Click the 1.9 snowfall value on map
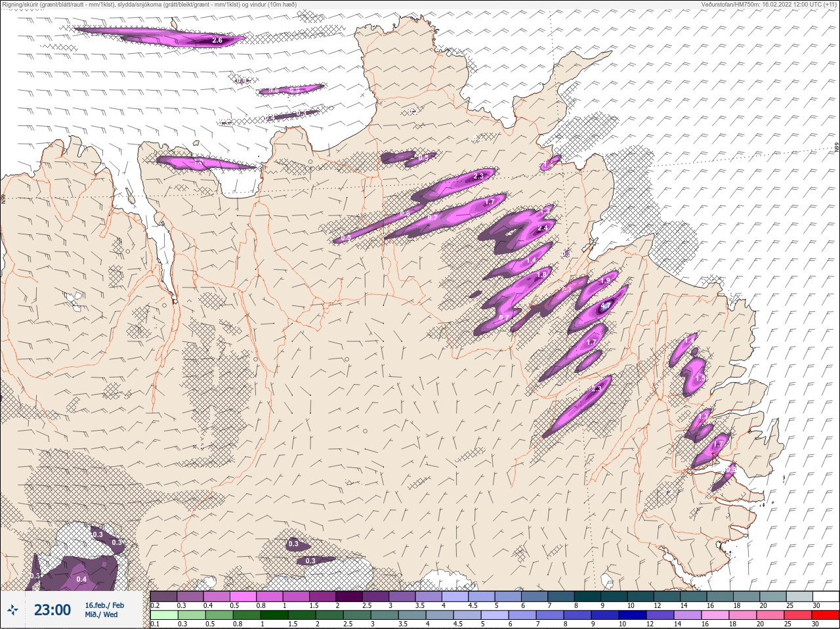 [x=606, y=280]
